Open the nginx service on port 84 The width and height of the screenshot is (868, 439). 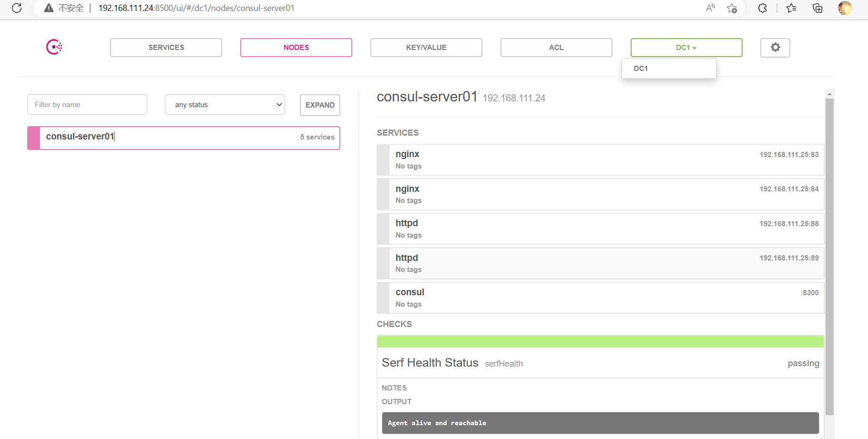(600, 194)
